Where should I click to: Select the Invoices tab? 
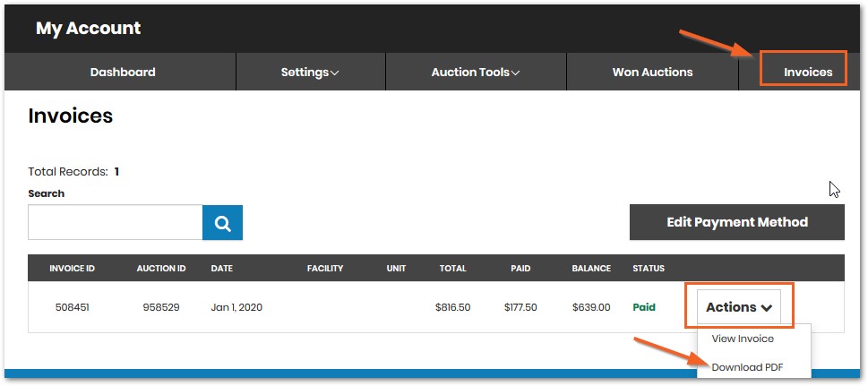pyautogui.click(x=808, y=72)
